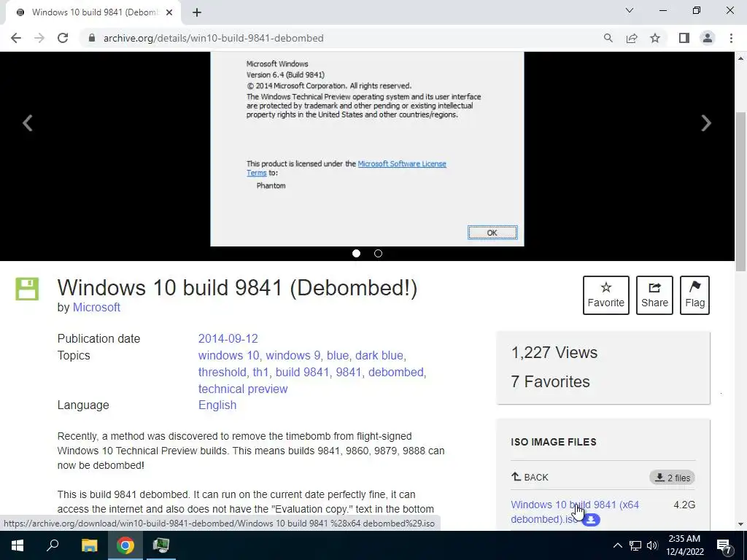Close the Windows 10 build 9841 tab
The width and height of the screenshot is (747, 560).
169,13
